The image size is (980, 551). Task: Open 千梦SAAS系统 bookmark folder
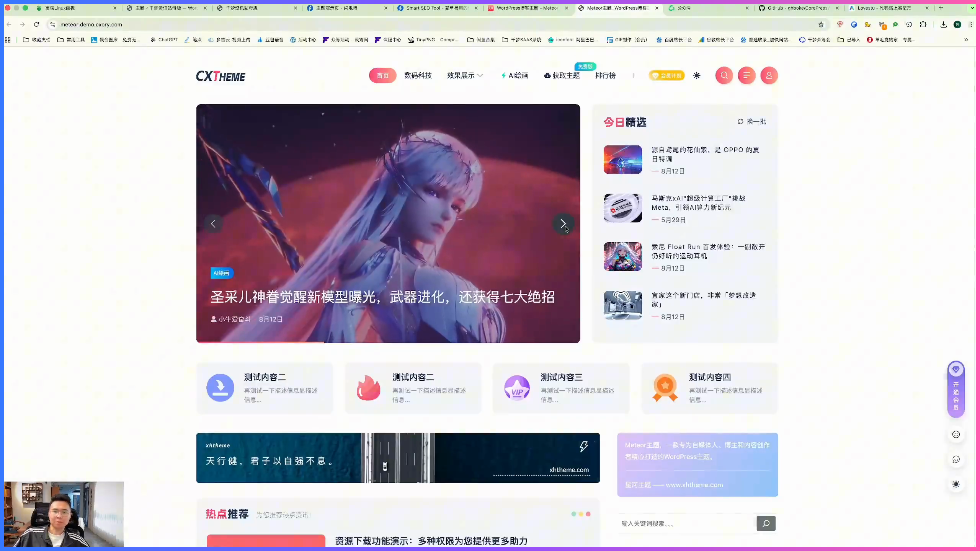tap(522, 40)
